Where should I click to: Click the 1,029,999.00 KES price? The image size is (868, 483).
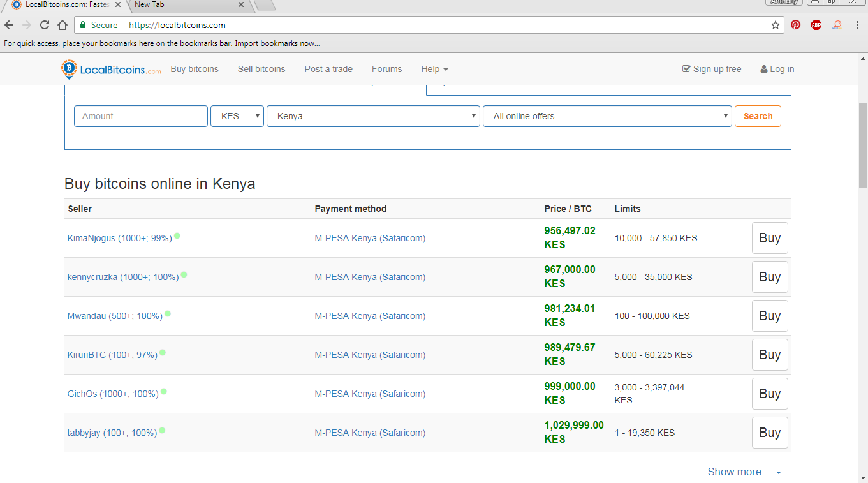(x=574, y=432)
